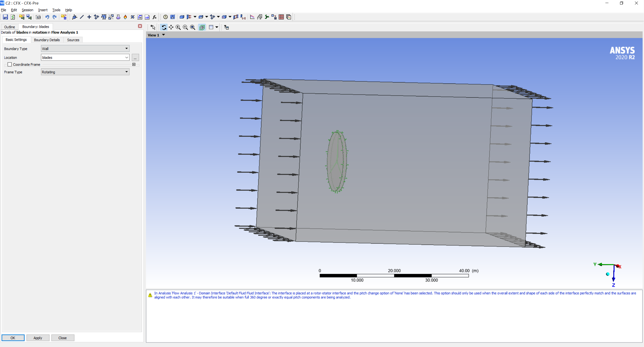
Task: Open the Session menu
Action: 27,10
